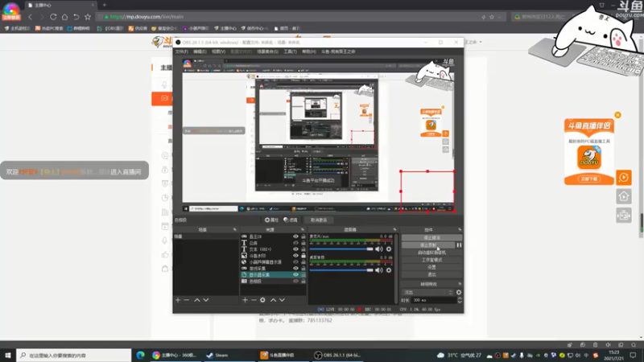Toggle visibility of the 文本 (GDI+) source
Screen dimensions: 644x362
click(295, 249)
